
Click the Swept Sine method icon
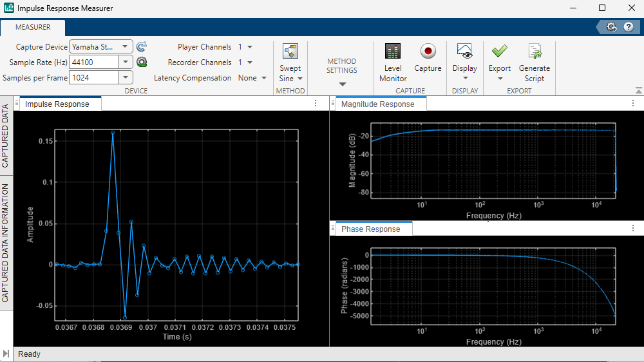(x=290, y=52)
